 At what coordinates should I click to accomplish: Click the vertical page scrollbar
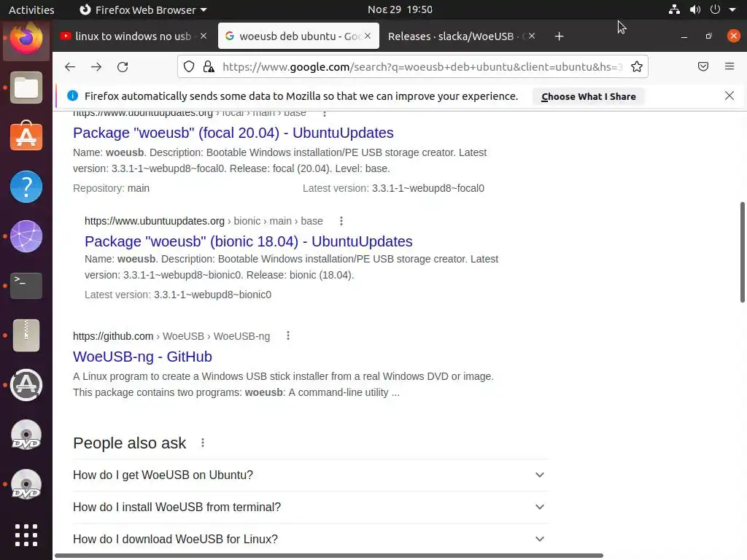tap(742, 252)
